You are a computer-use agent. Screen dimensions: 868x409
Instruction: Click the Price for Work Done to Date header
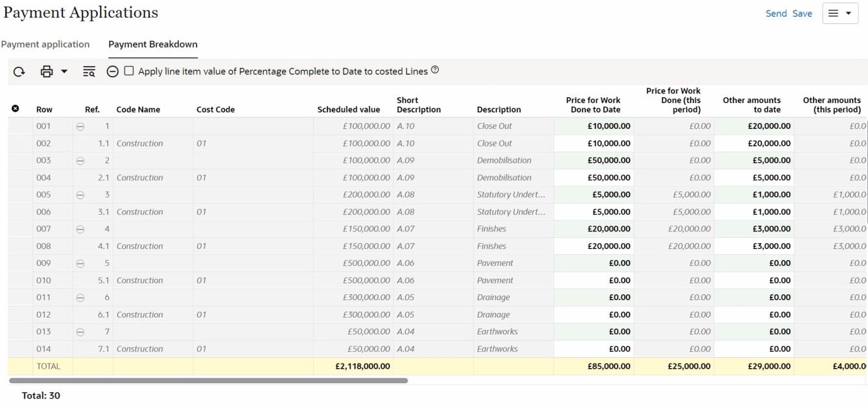coord(593,105)
